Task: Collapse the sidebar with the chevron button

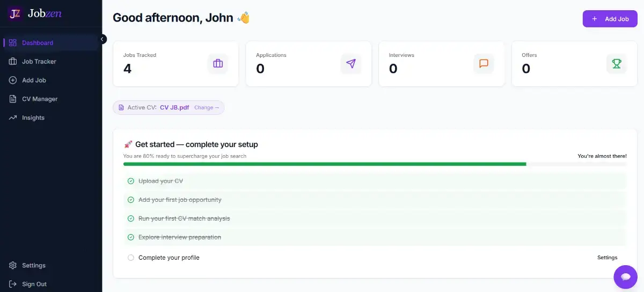Action: pos(103,39)
